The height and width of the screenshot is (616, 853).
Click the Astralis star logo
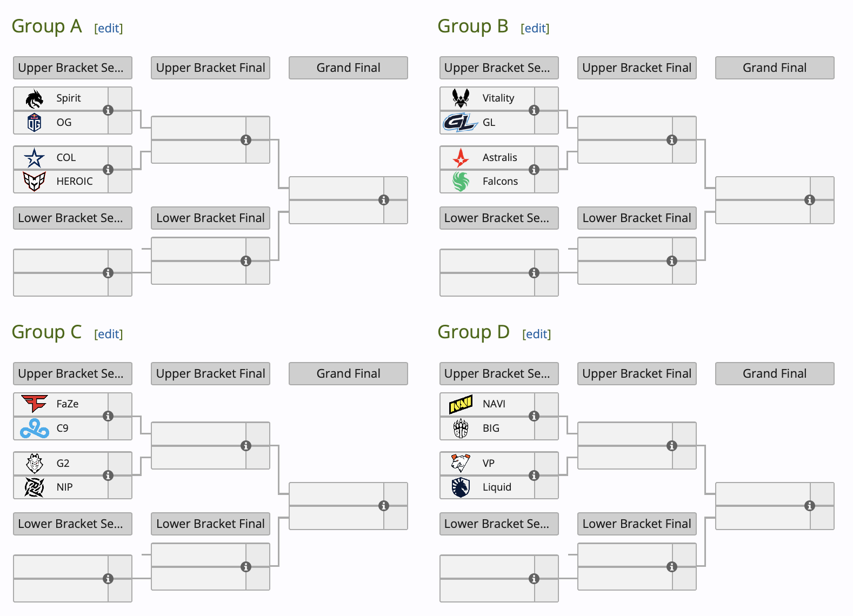(x=461, y=157)
